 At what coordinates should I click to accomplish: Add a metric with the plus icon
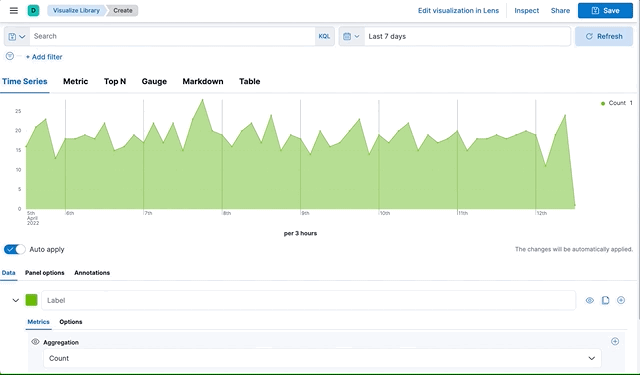615,342
